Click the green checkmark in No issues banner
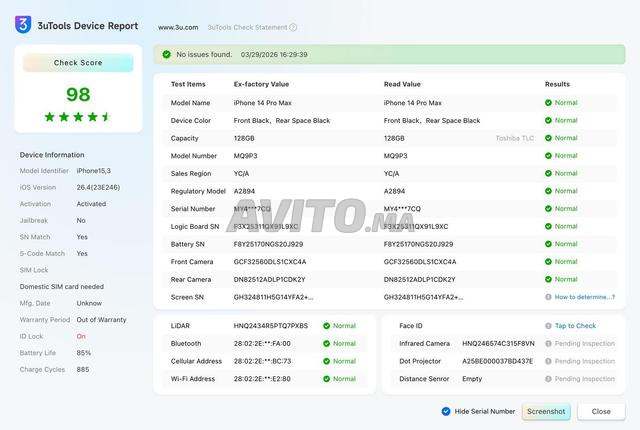The image size is (640, 430). (166, 54)
